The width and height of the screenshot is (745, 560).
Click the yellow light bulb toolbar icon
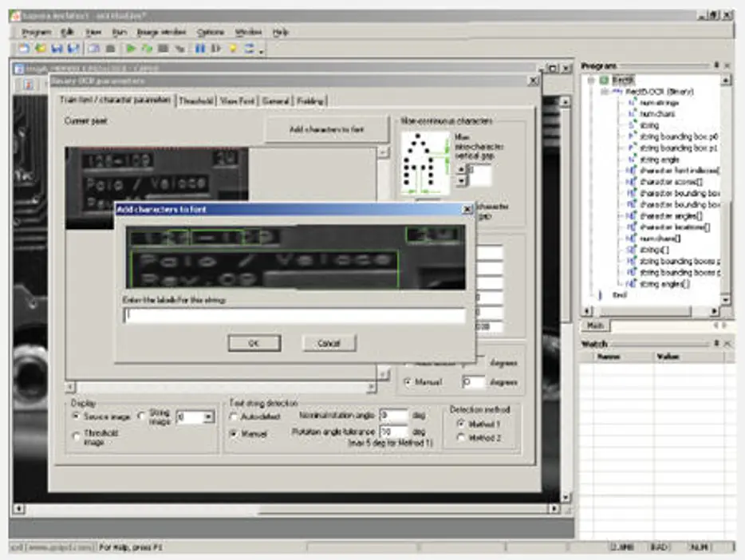tap(233, 49)
